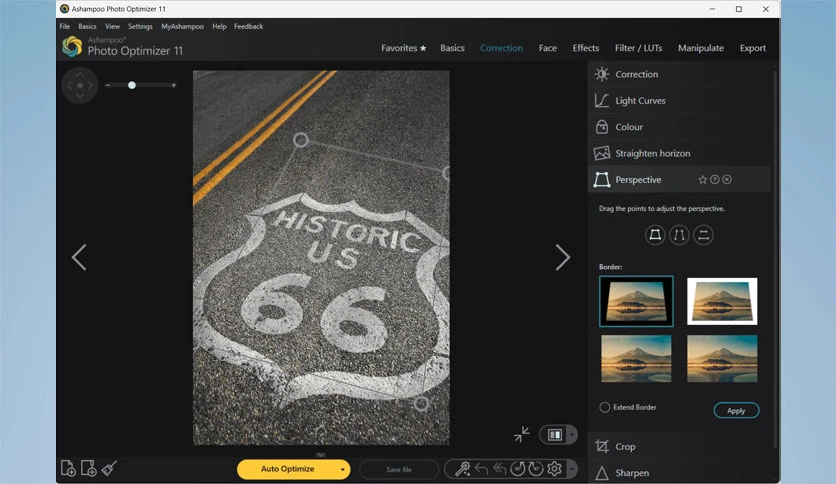Click the pan navigation control
Image resolution: width=836 pixels, height=484 pixels.
tap(80, 85)
